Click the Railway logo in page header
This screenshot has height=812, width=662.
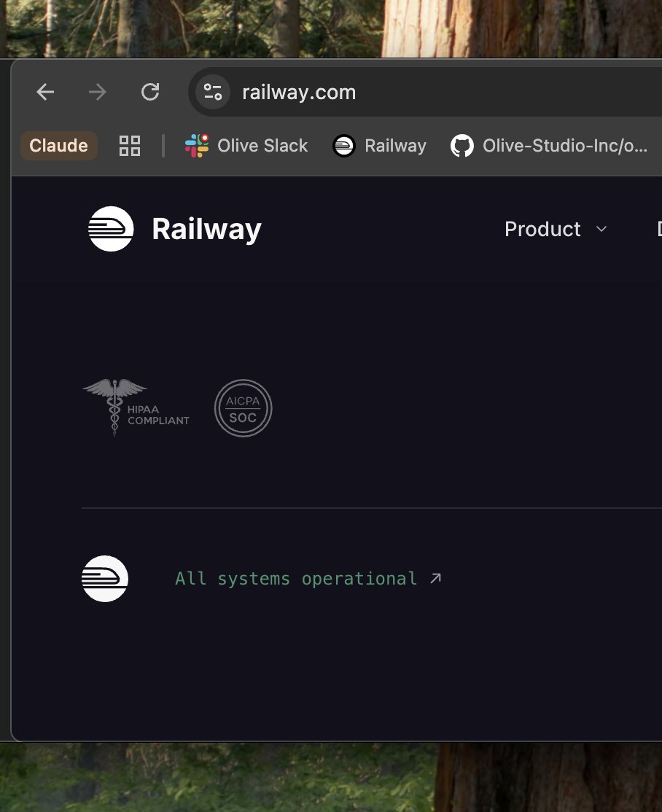pos(111,229)
